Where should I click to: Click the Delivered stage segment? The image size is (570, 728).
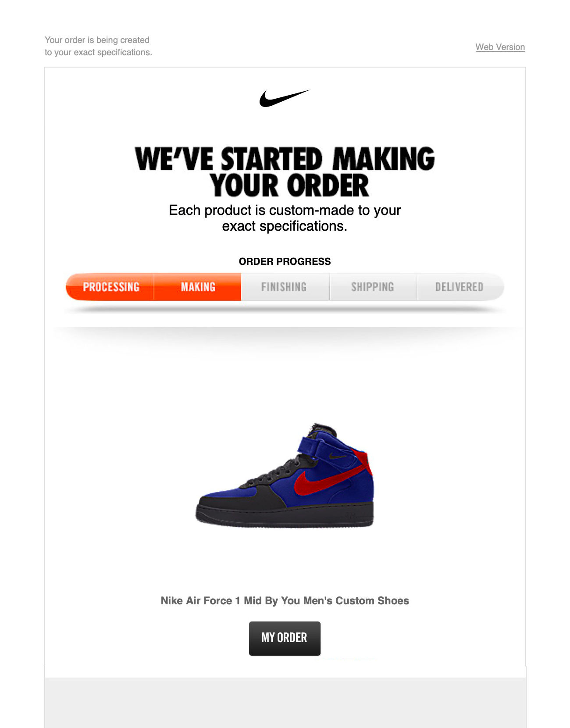(x=460, y=287)
